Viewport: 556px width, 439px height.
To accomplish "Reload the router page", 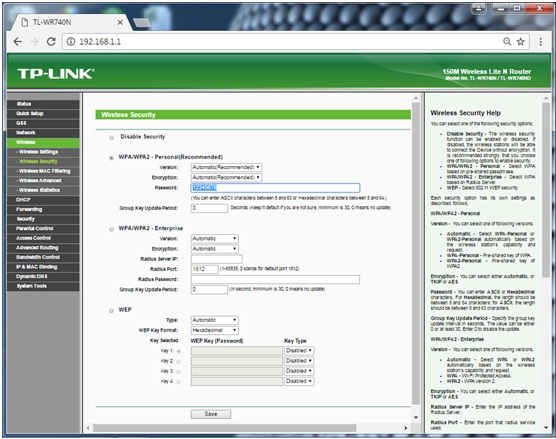I will 51,42.
